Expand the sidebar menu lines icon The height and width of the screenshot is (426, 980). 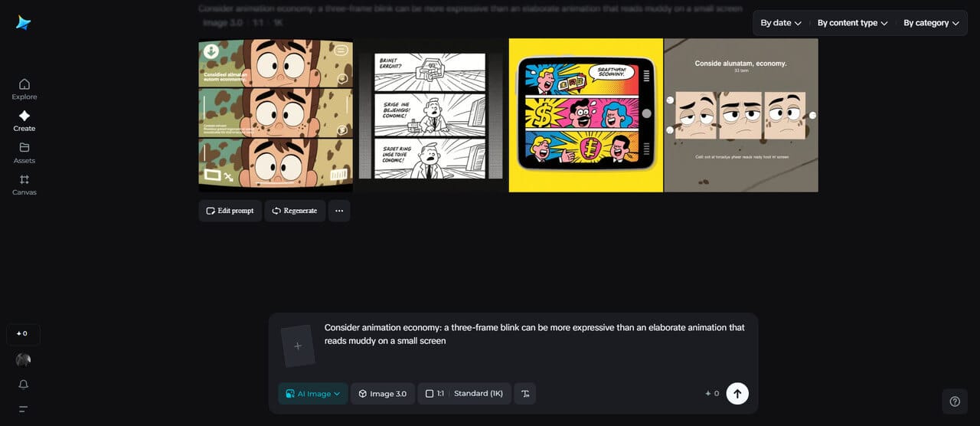click(x=24, y=409)
